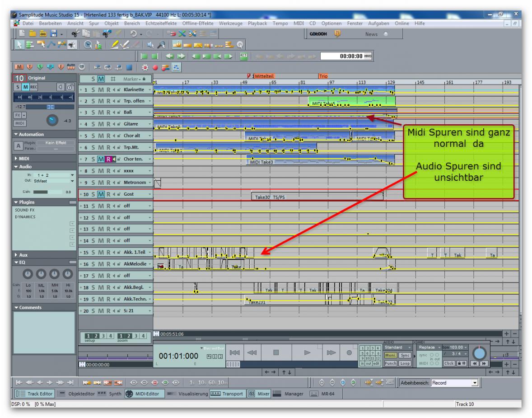Open a project using the folder icon
532x418 pixels.
(x=33, y=33)
